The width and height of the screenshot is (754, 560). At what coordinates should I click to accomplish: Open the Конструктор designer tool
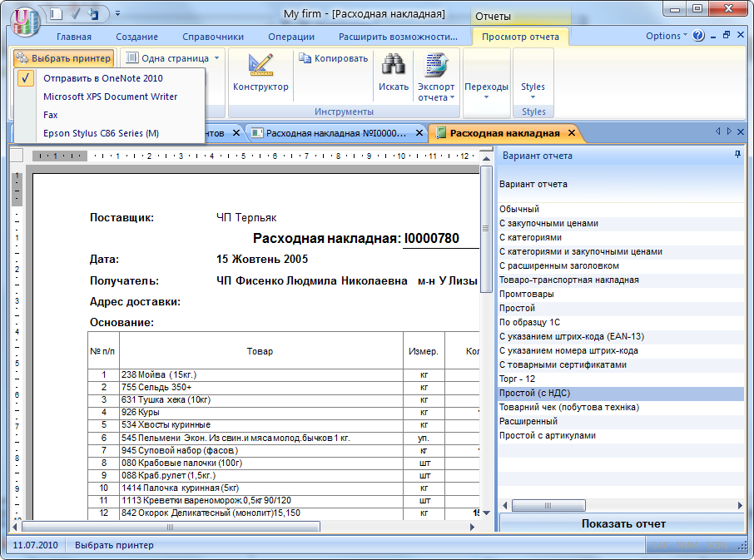pyautogui.click(x=260, y=72)
